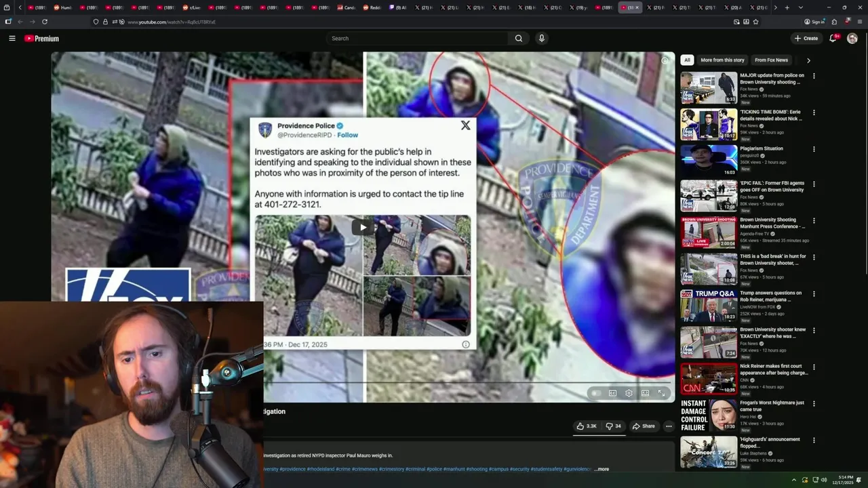Screen dimensions: 868x488
Task: Open options for Plagiarism Situation video
Action: pos(814,149)
